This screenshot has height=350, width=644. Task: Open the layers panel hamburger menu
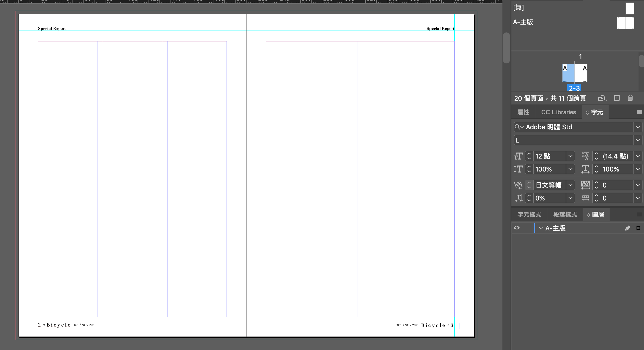[x=639, y=214]
